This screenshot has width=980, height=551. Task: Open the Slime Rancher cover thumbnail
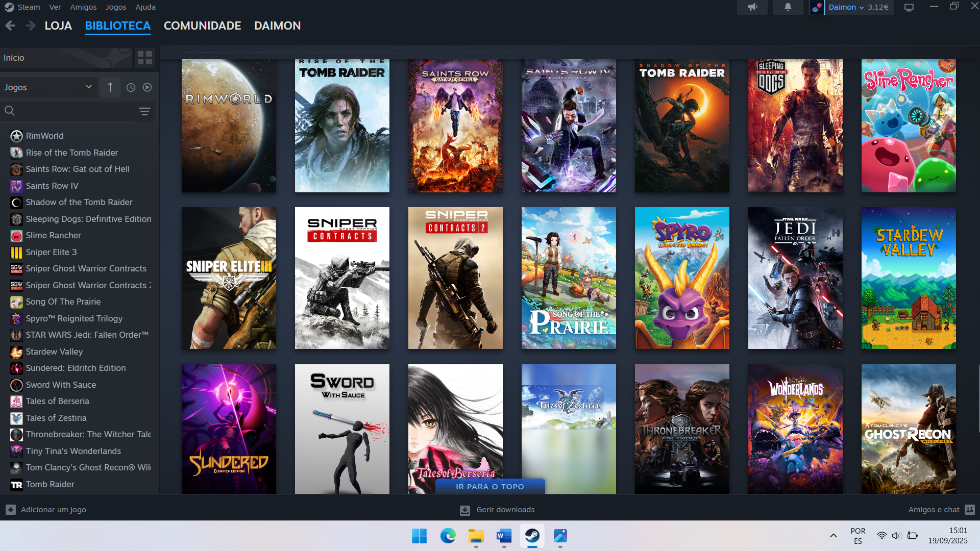coord(908,126)
